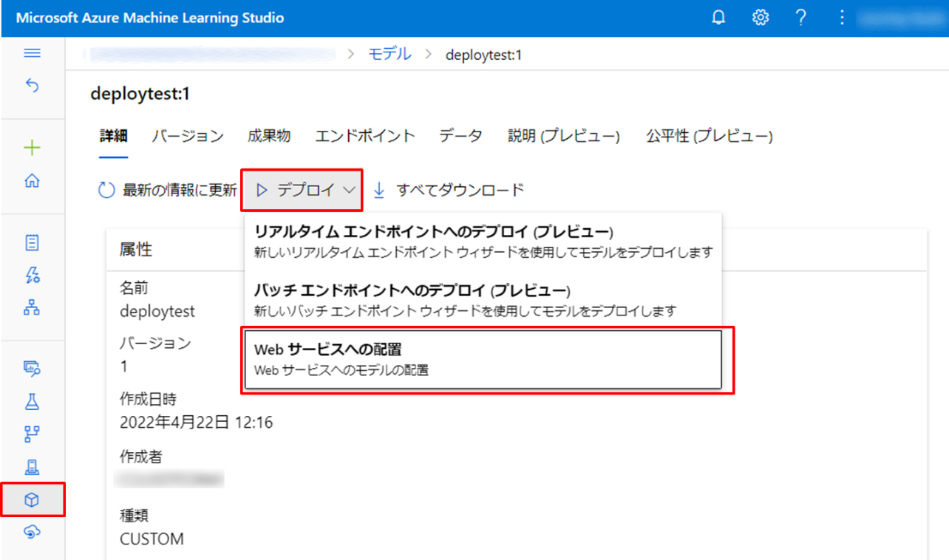Open the flask Experiments icon

(32, 401)
